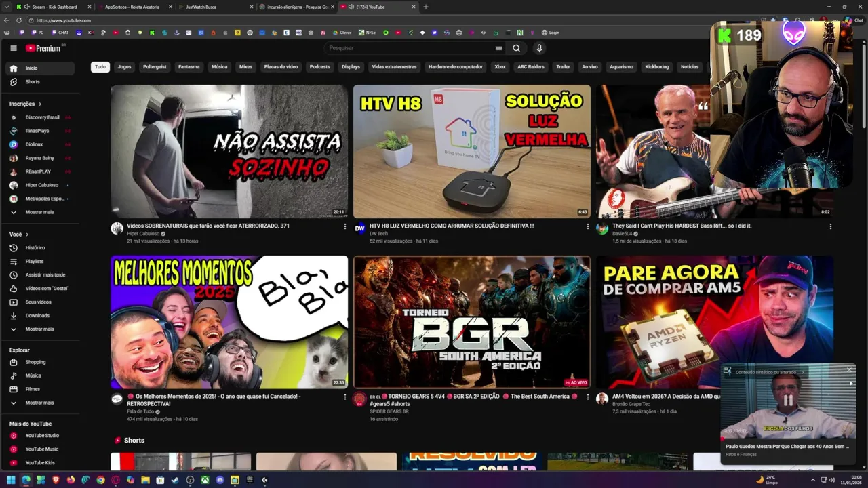Open the Inscrições section chevron

(40, 104)
